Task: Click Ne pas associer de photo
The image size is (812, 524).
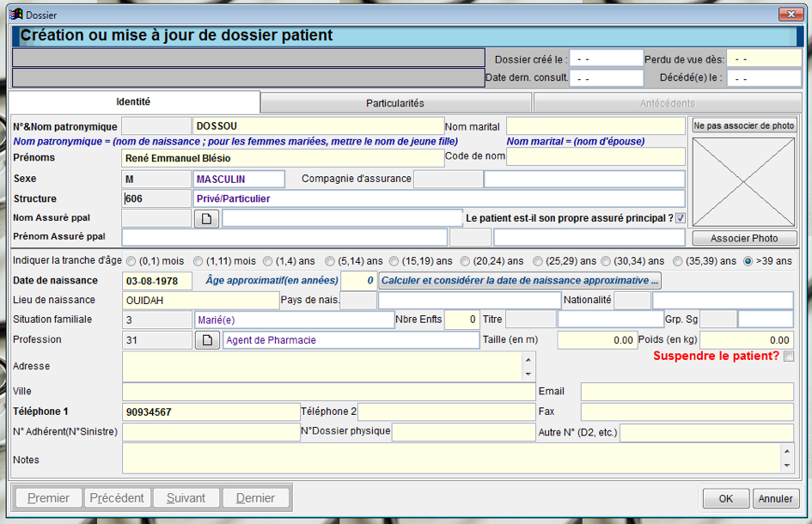Action: click(x=744, y=125)
